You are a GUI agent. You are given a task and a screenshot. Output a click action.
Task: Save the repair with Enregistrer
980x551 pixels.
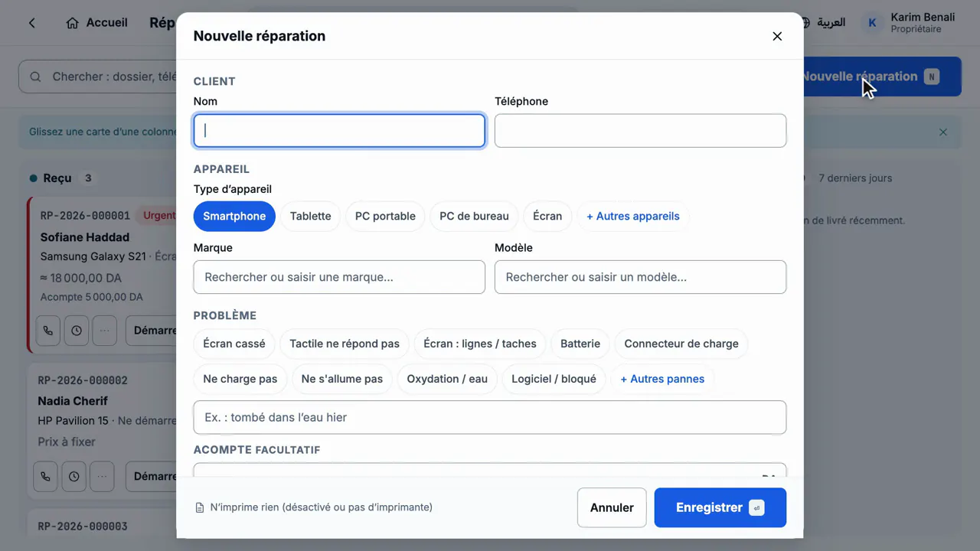[720, 507]
